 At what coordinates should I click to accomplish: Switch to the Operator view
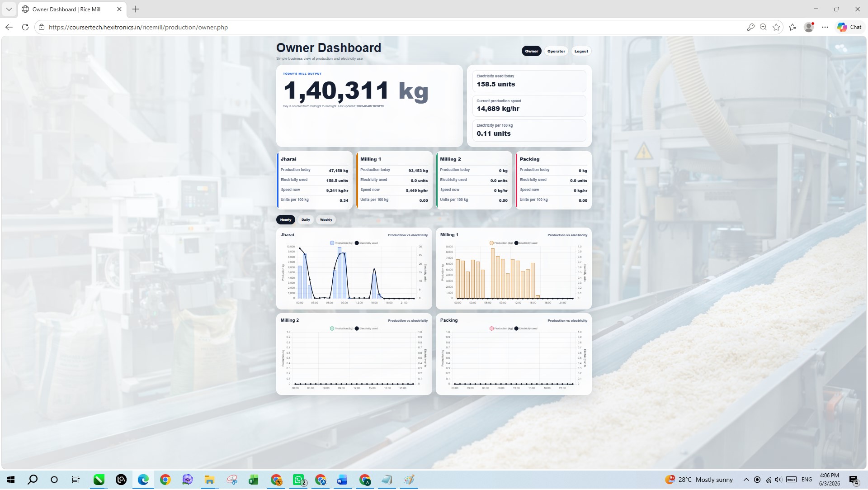coord(556,51)
